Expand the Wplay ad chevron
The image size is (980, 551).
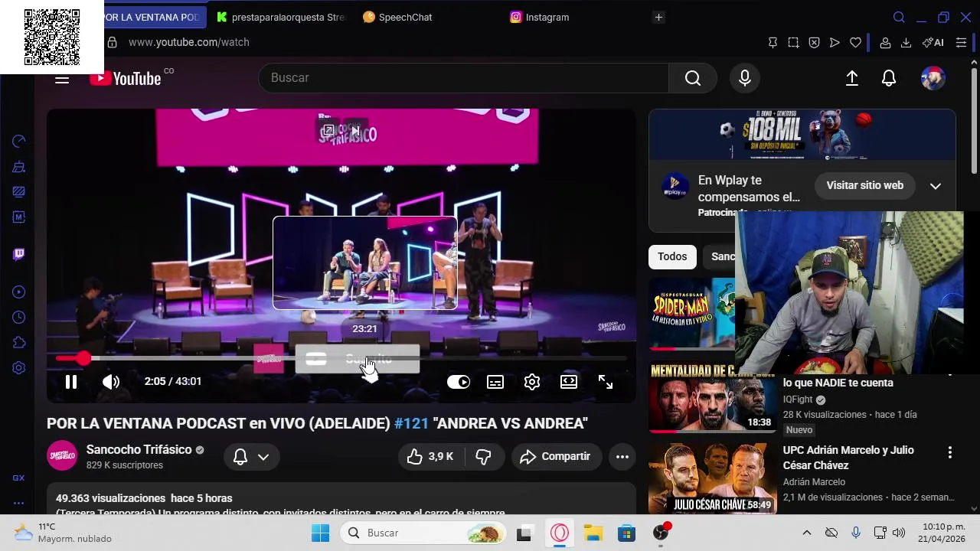[936, 186]
